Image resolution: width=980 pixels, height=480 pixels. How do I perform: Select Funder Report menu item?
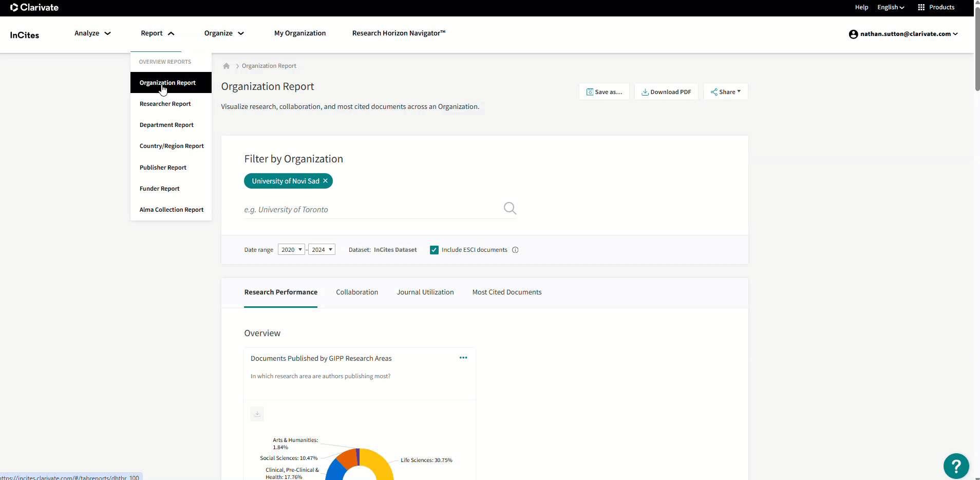click(171, 189)
